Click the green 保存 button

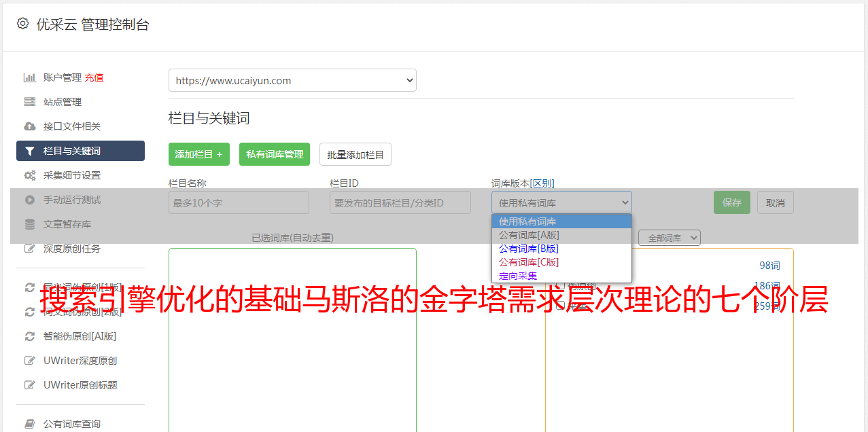(x=732, y=202)
